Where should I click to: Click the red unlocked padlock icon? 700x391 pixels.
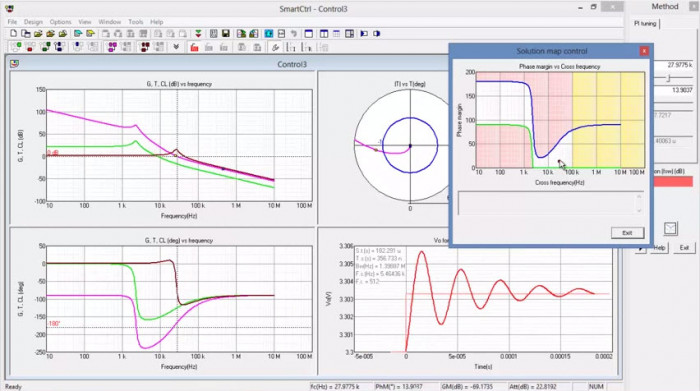tap(194, 47)
